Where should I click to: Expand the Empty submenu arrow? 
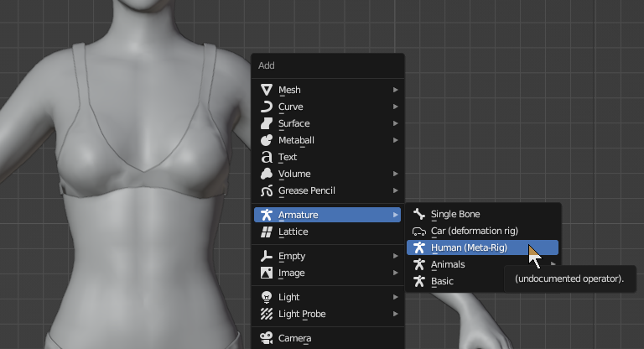[395, 256]
